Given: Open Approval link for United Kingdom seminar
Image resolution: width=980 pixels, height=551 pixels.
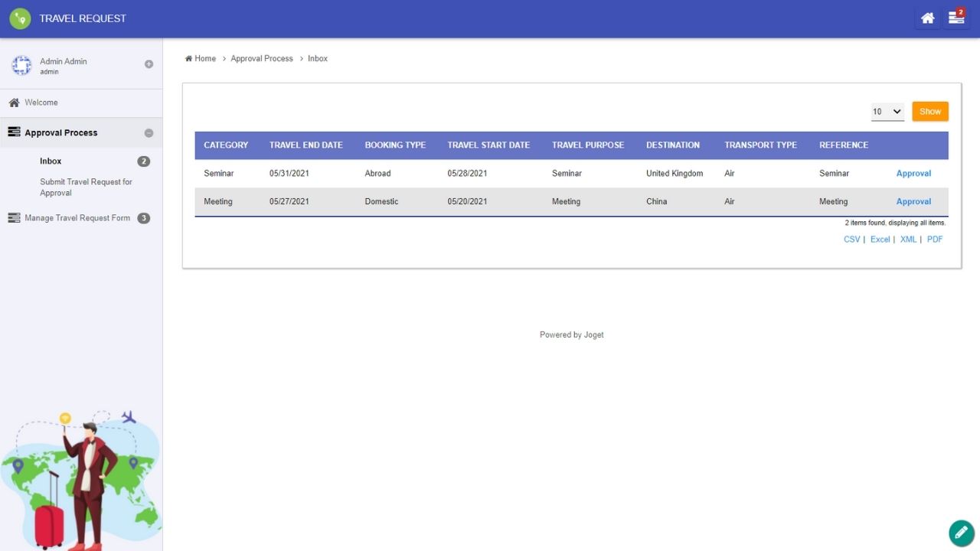Looking at the screenshot, I should 913,174.
